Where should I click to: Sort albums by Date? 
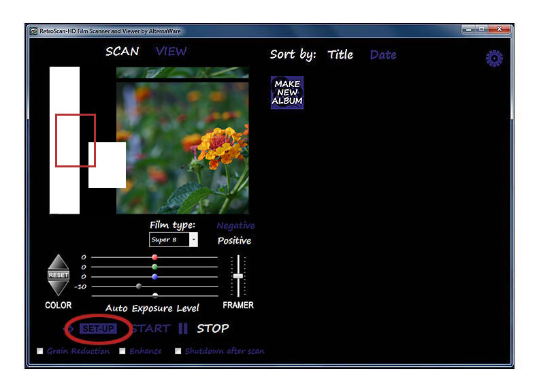click(382, 55)
